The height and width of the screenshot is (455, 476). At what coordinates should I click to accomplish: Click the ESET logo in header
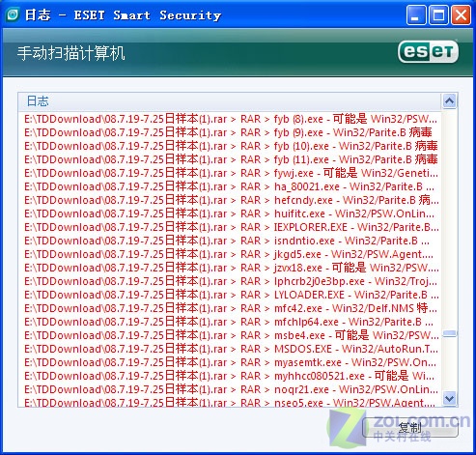[429, 51]
